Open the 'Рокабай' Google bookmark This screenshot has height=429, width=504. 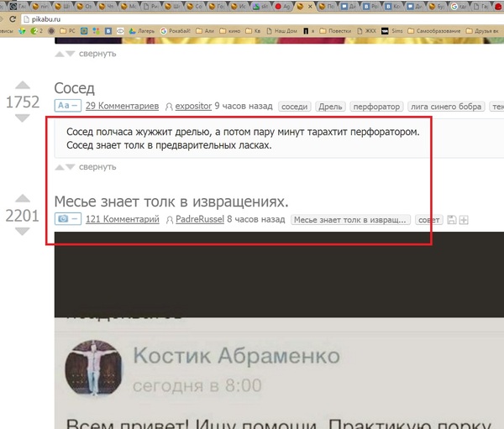(x=176, y=31)
